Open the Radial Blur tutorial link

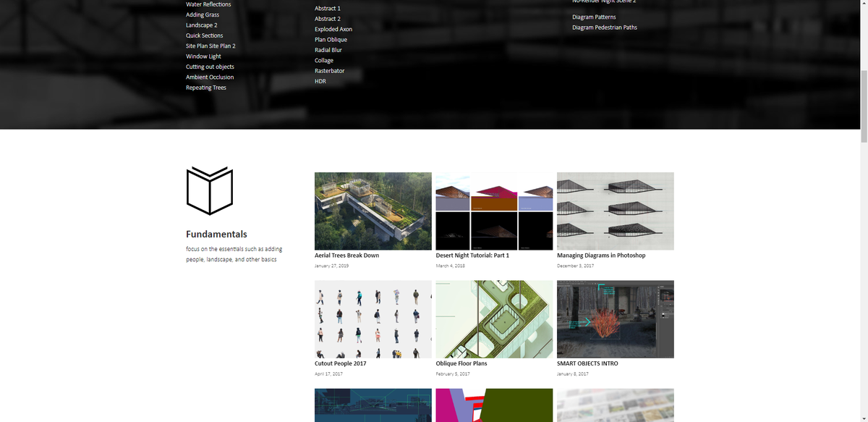(328, 50)
